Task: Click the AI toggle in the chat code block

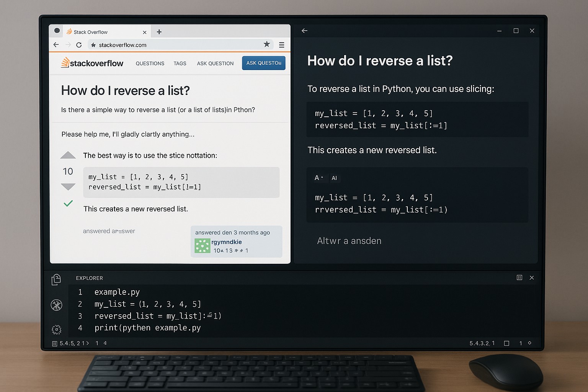Action: click(335, 178)
